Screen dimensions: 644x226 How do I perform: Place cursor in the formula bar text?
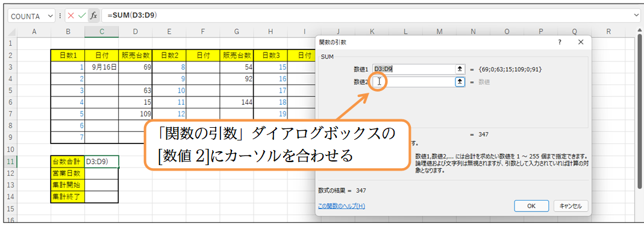(366, 16)
